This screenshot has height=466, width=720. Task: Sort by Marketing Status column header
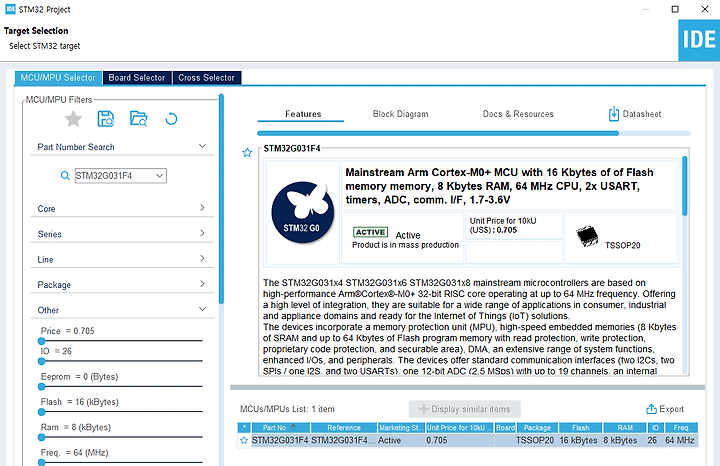pos(401,427)
